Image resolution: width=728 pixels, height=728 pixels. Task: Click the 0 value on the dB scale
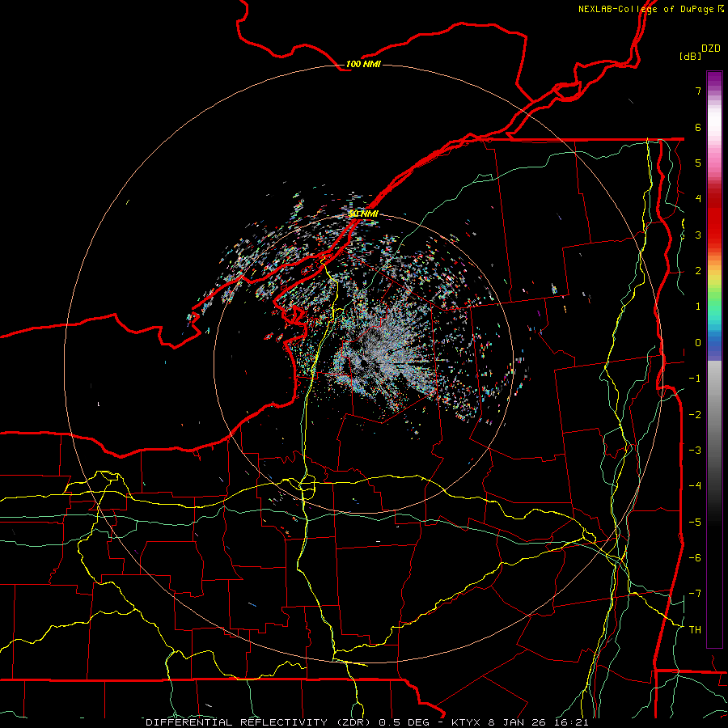[698, 343]
